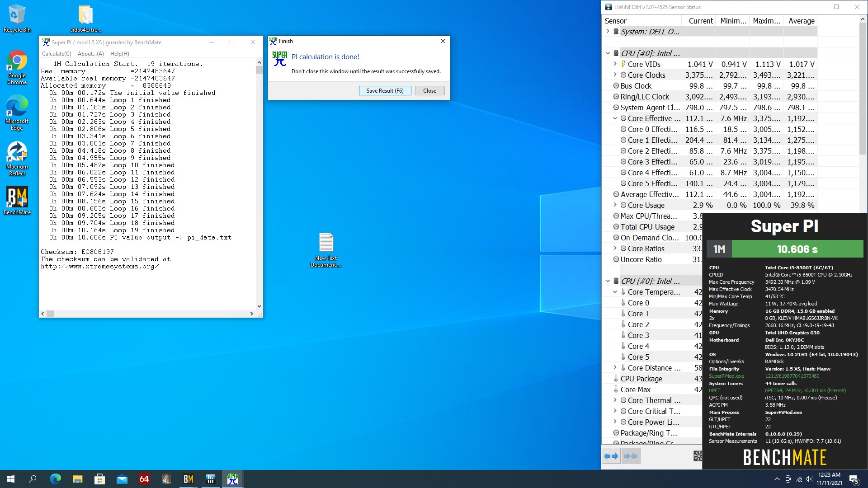The height and width of the screenshot is (488, 868).
Task: Open the Help(H) menu in Super PI
Action: (x=120, y=53)
